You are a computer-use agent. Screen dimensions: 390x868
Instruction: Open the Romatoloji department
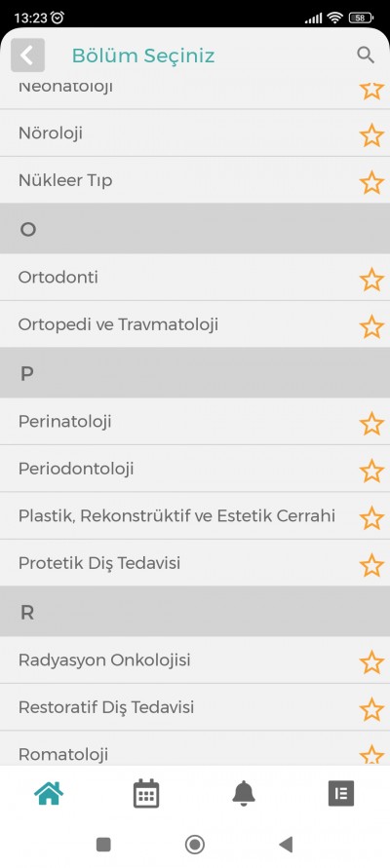coord(195,748)
